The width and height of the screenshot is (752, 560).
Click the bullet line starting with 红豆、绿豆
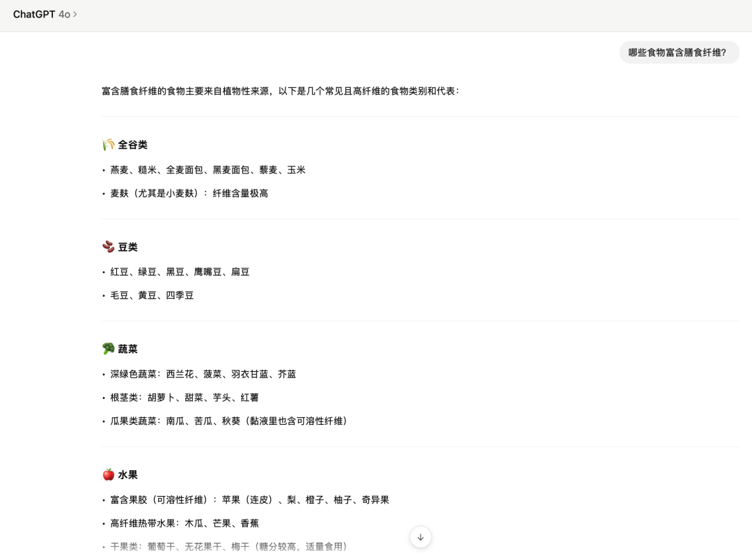click(180, 272)
